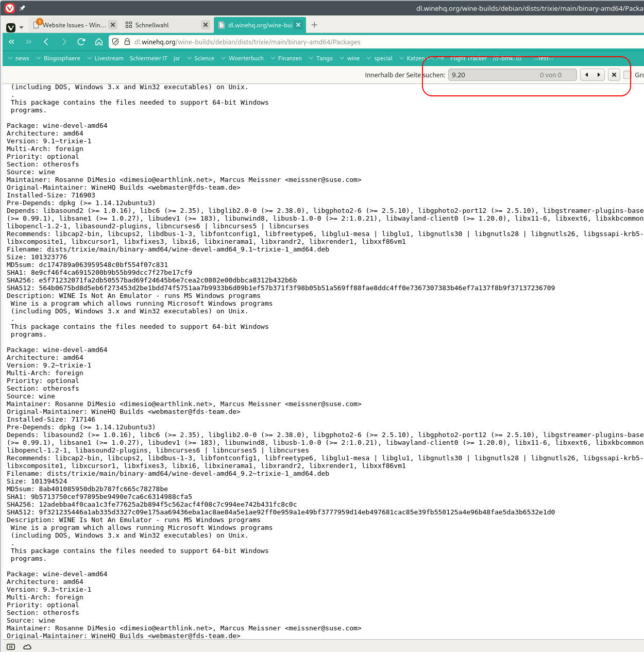This screenshot has width=644, height=652.
Task: Click the text 'Installed-Size: 717146'
Action: point(51,420)
